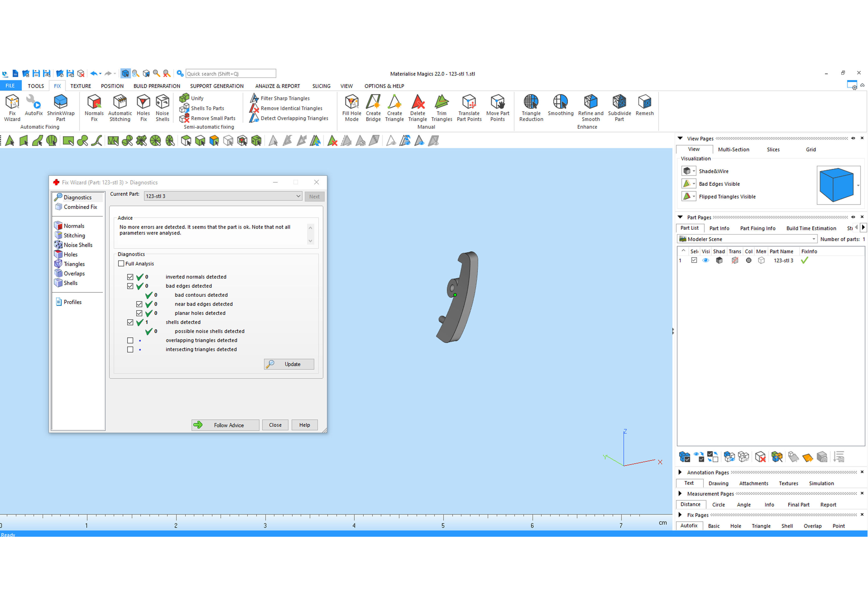Open the BUILD PREPARATION ribbon tab
Viewport: 868px width, 614px height.
(157, 86)
